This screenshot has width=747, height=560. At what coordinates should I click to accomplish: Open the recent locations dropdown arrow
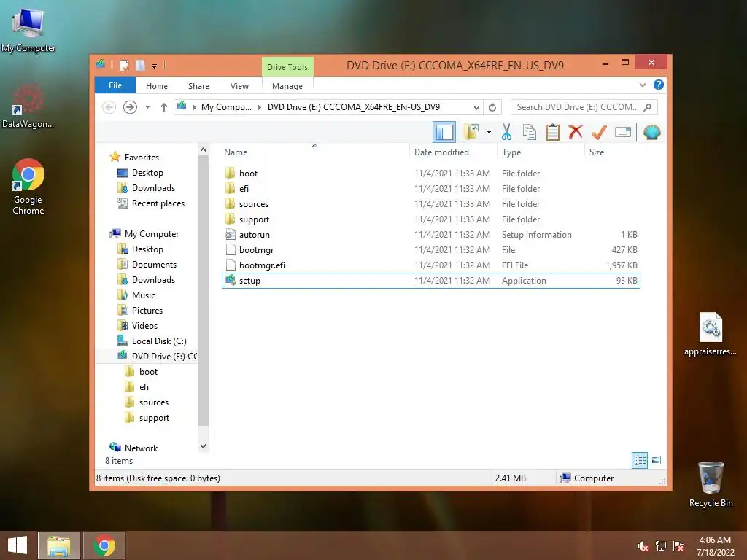(147, 107)
